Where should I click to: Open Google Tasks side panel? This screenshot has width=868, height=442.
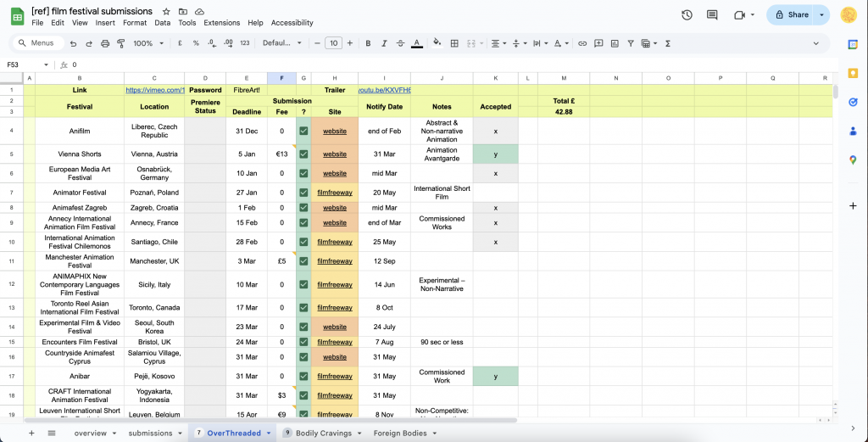click(x=853, y=102)
